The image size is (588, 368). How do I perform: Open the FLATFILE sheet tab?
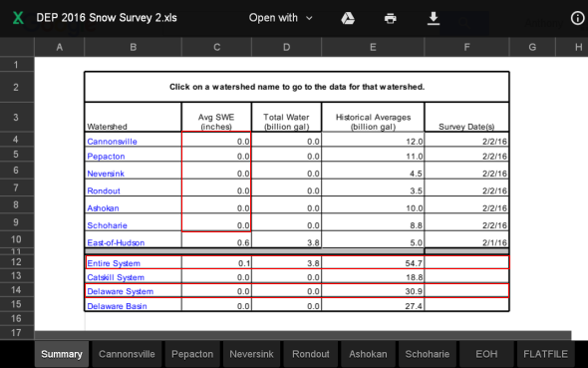tap(545, 354)
